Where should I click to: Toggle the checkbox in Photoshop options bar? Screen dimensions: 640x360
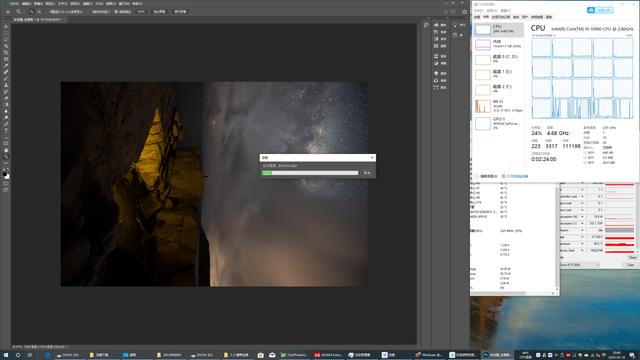116,12
